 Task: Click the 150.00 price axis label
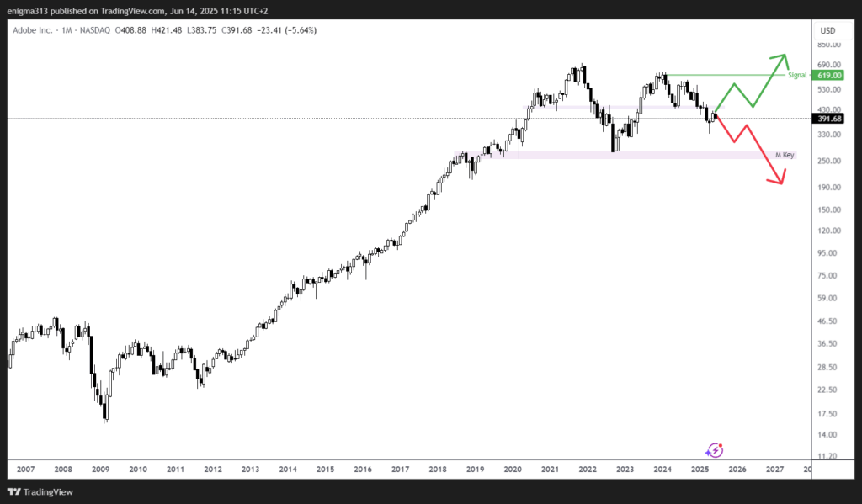point(829,210)
